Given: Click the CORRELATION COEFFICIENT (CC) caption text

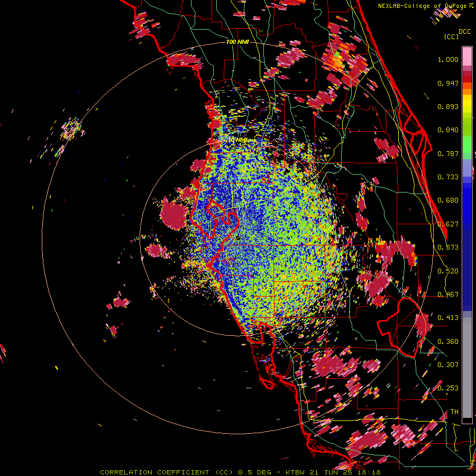Looking at the screenshot, I should pos(167,472).
